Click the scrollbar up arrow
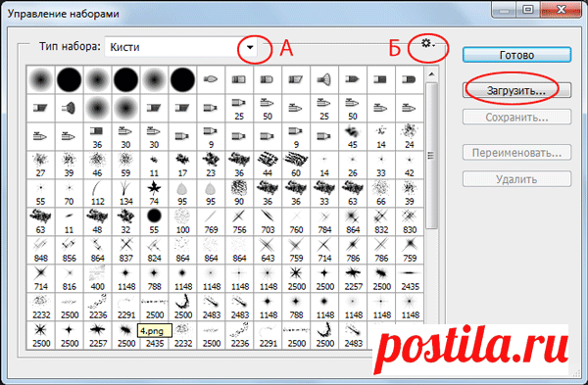Screen dimensions: 588x385 coord(431,74)
